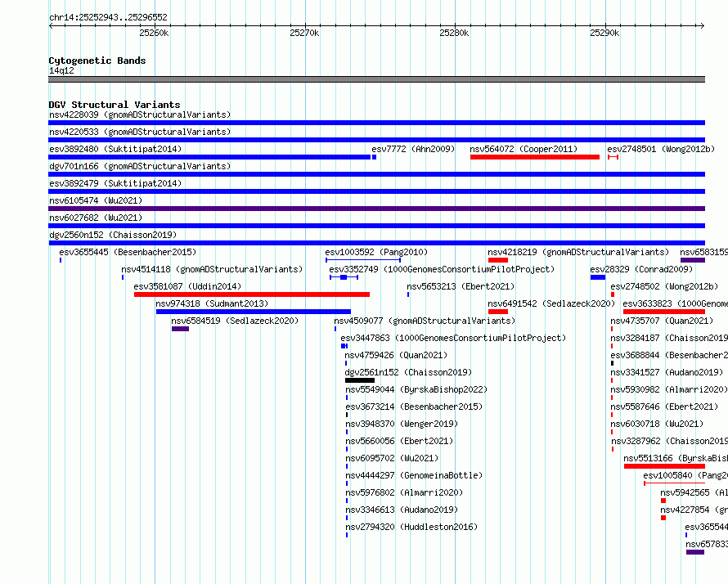Select the blue esv28329 variant bar
Image resolution: width=728 pixels, height=584 pixels.
pos(598,277)
